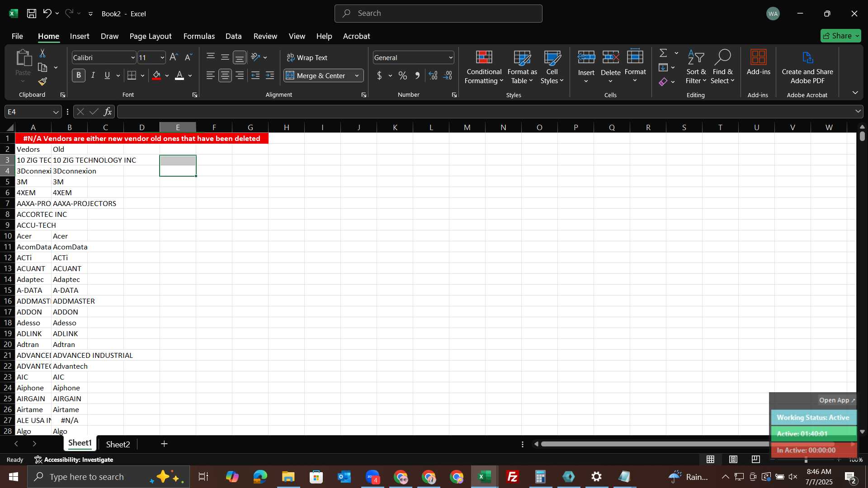Apply Comma Style number format
This screenshot has width=868, height=488.
(x=417, y=75)
